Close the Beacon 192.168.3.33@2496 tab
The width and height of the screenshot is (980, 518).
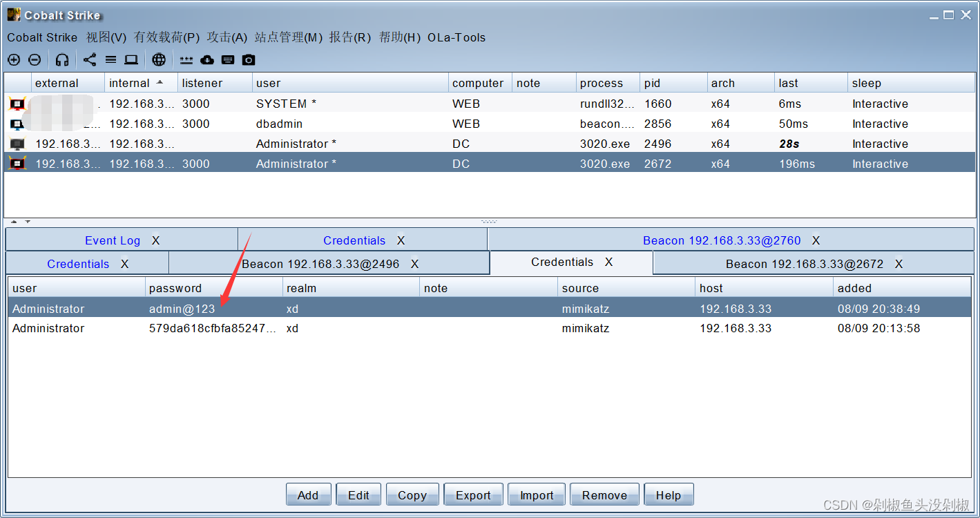[x=414, y=264]
